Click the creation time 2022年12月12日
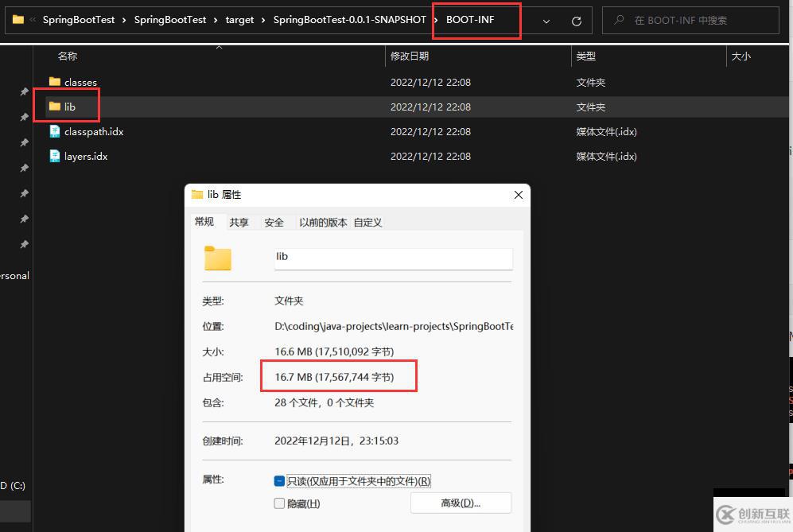Image resolution: width=793 pixels, height=532 pixels. pyautogui.click(x=336, y=441)
